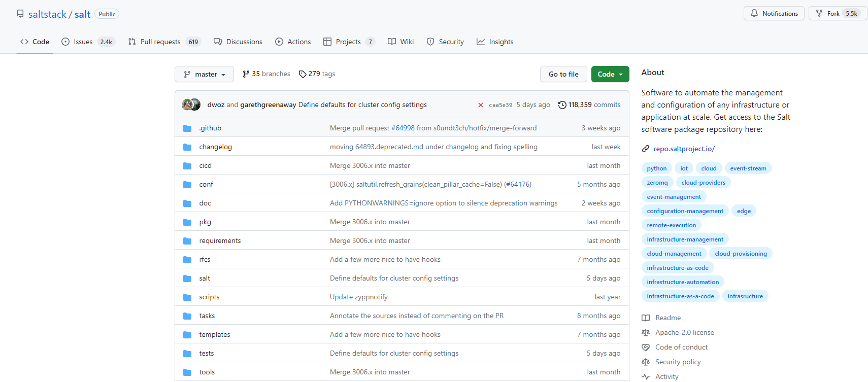
Task: Click the tasks folder icon
Action: 187,316
